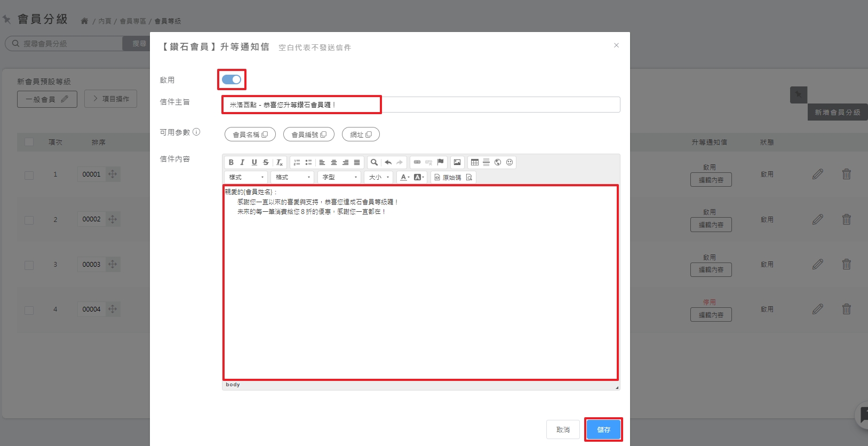Insert an image
The image size is (868, 446).
pos(457,162)
